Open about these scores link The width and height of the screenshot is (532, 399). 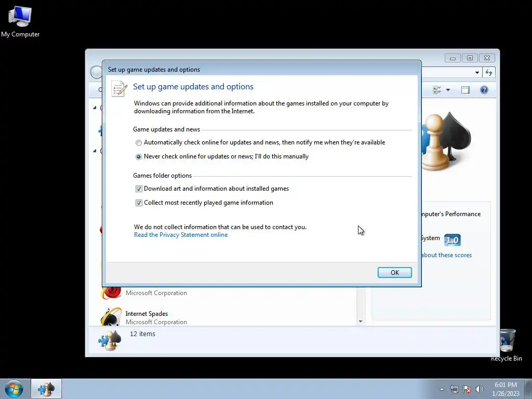[x=446, y=255]
